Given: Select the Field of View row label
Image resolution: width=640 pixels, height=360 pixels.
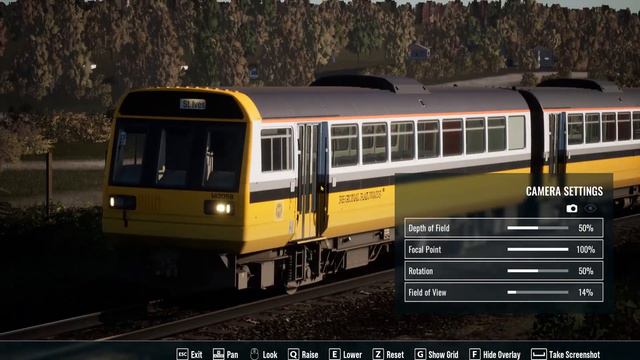Looking at the screenshot, I should [427, 292].
